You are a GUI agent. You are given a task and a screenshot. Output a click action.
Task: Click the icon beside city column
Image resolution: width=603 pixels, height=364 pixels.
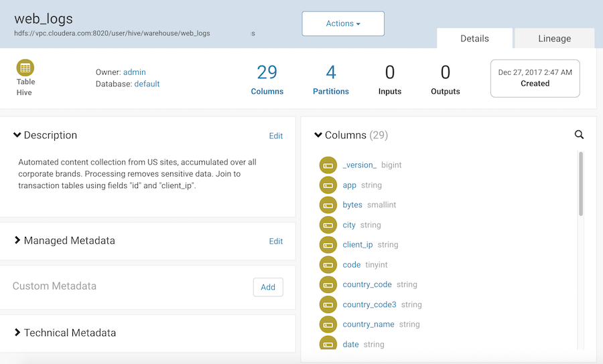pyautogui.click(x=328, y=225)
